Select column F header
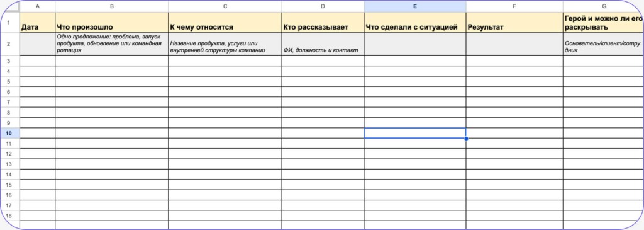This screenshot has width=644, height=230. pos(514,6)
